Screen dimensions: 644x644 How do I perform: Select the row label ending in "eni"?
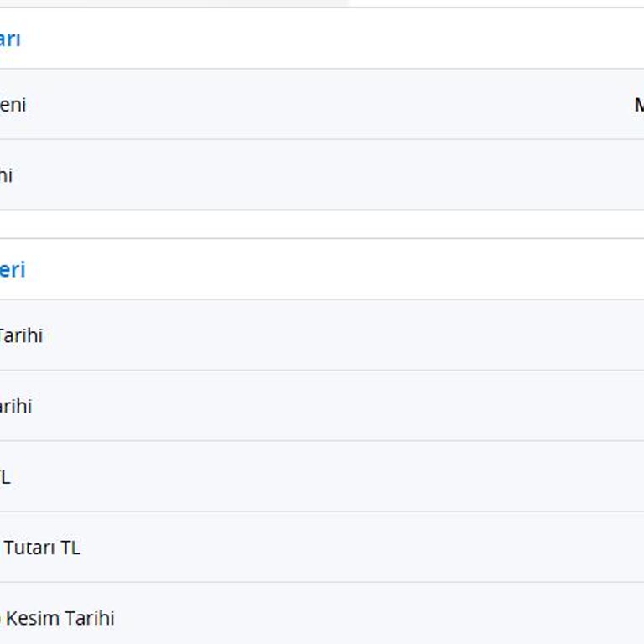[x=13, y=105]
